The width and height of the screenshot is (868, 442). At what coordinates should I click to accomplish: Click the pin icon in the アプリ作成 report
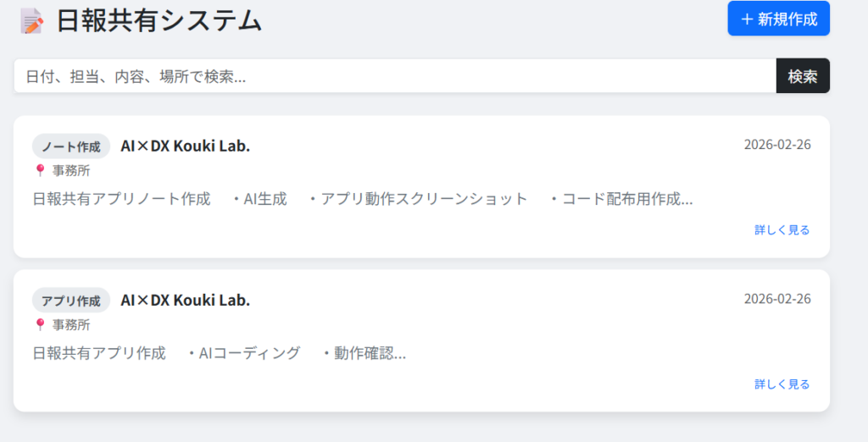(40, 324)
